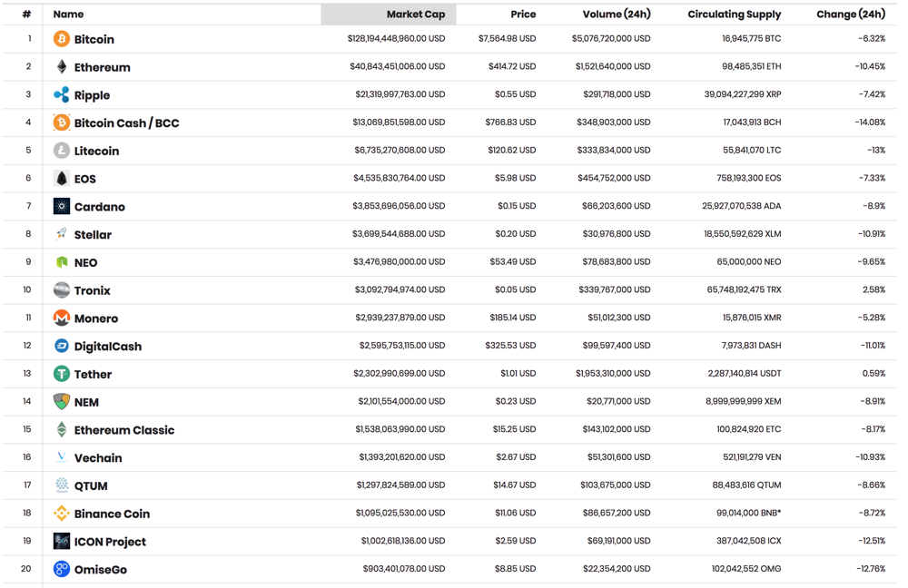This screenshot has width=908, height=588.
Task: Click the DigitalCash logo icon
Action: (62, 346)
